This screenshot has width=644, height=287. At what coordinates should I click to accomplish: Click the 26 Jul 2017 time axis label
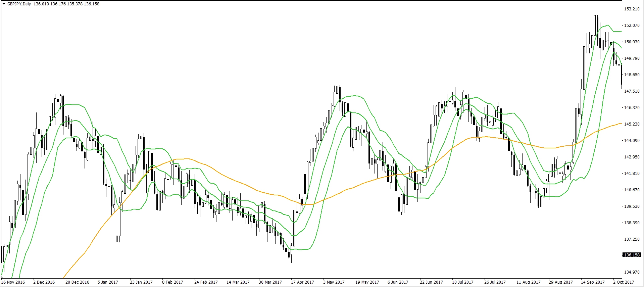495,282
